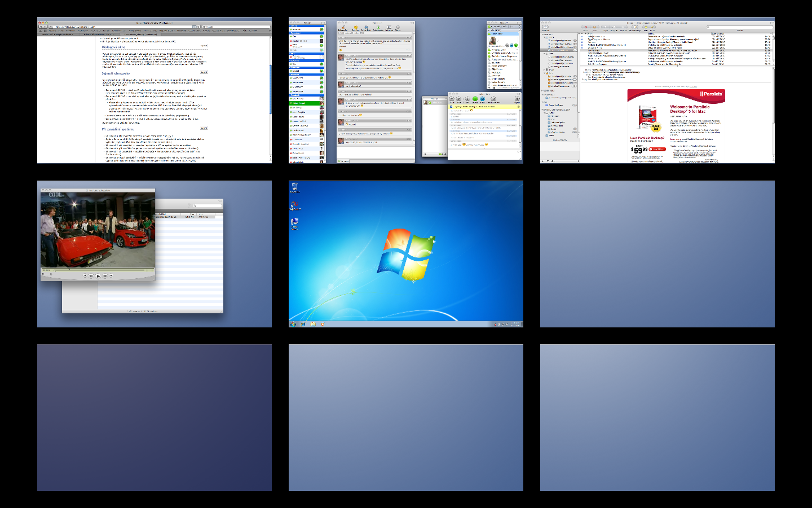Image resolution: width=812 pixels, height=508 pixels.
Task: Click the blue chat button in Skype toolbar
Action: (482, 99)
